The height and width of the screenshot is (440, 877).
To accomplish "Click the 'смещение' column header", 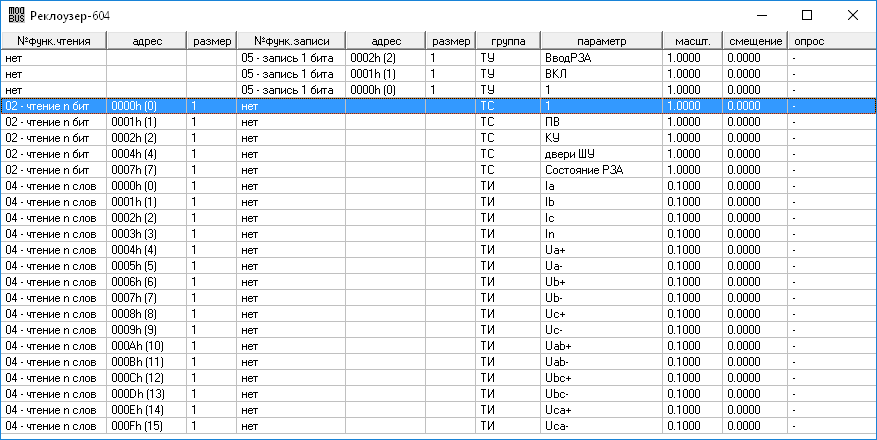I will [x=753, y=41].
